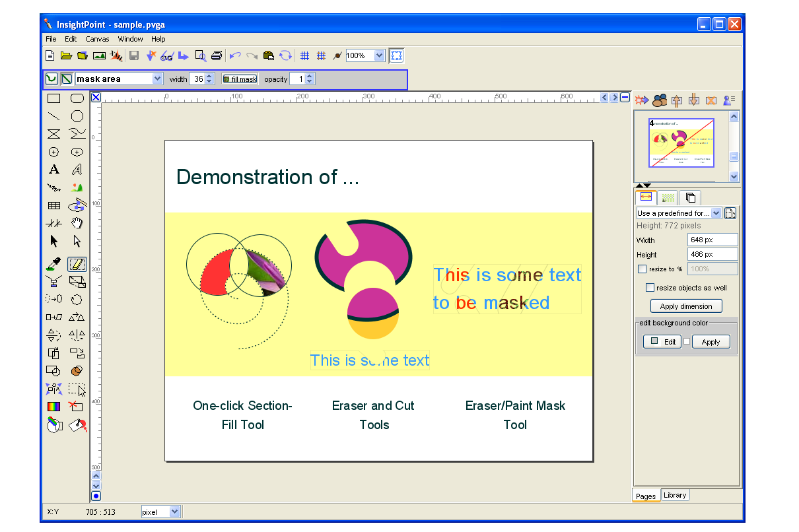
Task: Open the mask area dropdown
Action: coord(157,78)
